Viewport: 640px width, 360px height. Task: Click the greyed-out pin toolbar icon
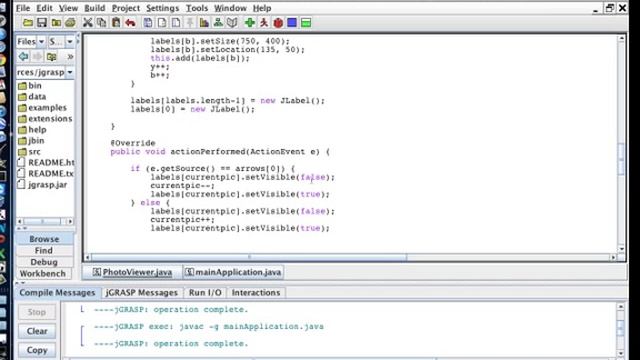(190, 23)
